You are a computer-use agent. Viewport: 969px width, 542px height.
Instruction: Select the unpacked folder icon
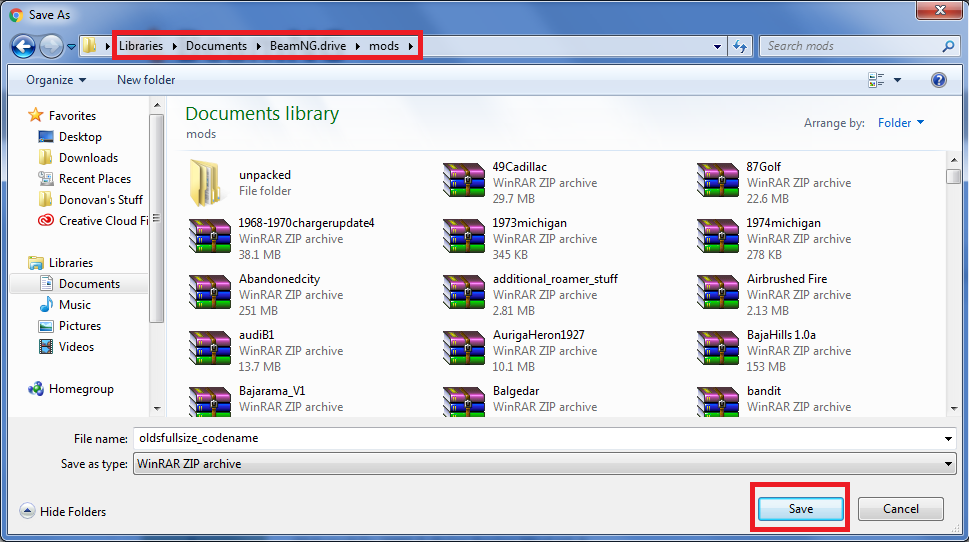[x=206, y=182]
